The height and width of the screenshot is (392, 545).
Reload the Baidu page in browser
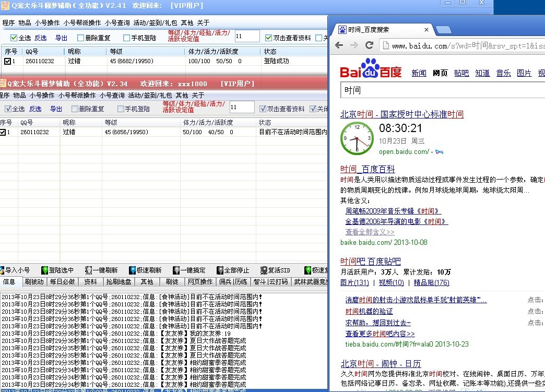[x=369, y=45]
